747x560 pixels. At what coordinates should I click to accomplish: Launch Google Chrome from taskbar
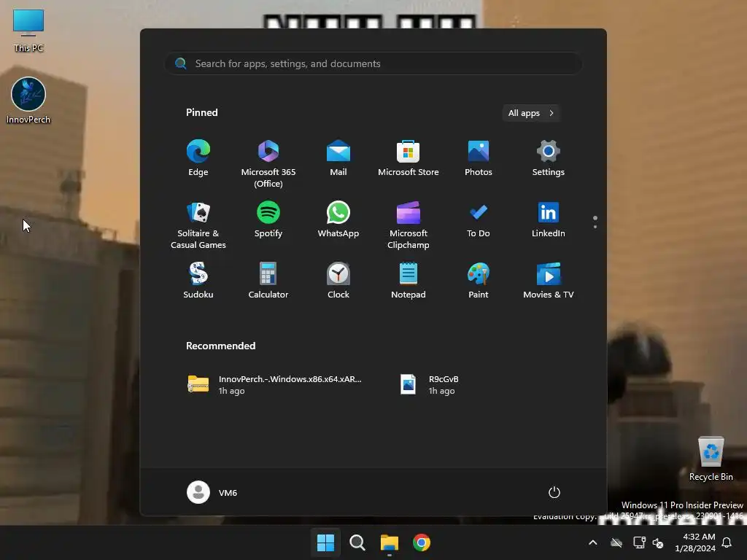point(421,542)
